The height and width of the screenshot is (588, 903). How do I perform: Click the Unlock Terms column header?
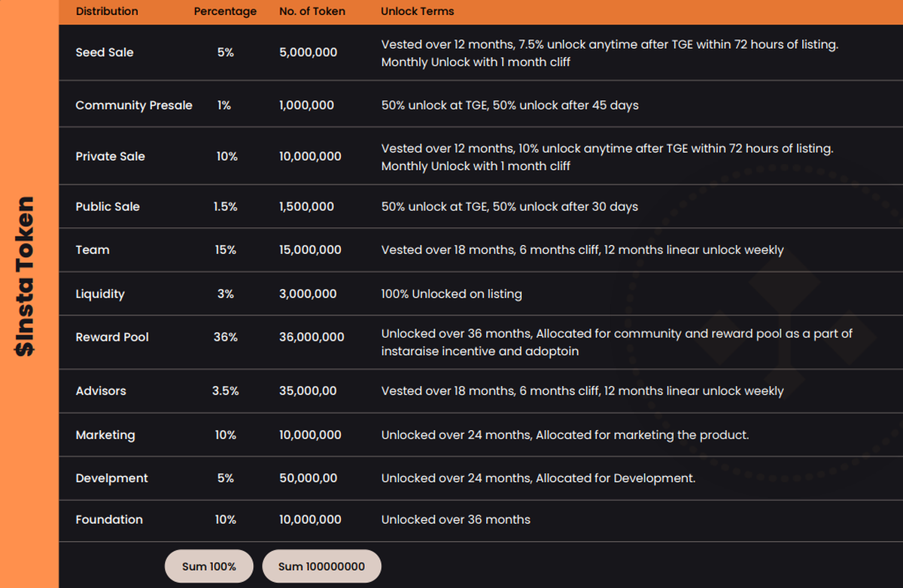[x=417, y=11]
